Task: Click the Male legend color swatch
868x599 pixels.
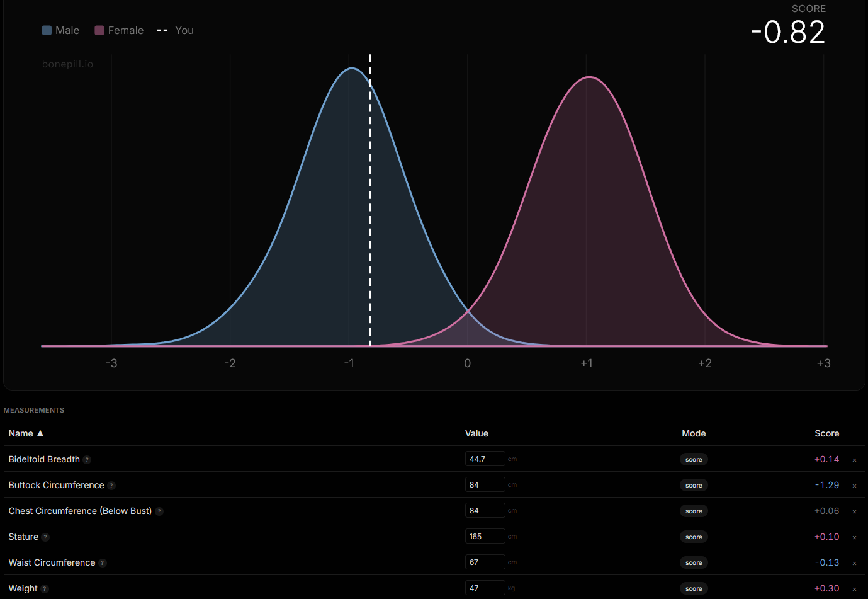Action: 47,30
